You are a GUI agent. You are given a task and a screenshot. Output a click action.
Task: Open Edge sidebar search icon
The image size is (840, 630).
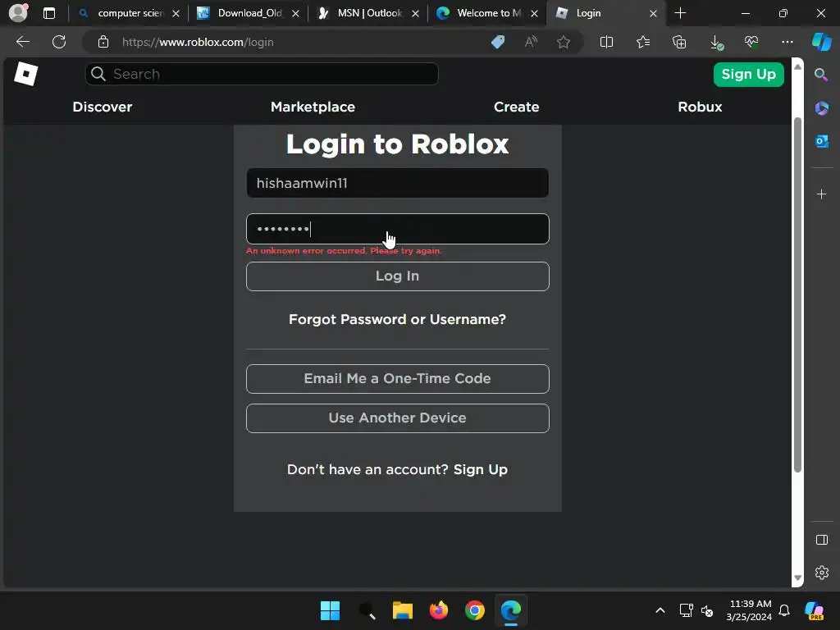[x=821, y=75]
